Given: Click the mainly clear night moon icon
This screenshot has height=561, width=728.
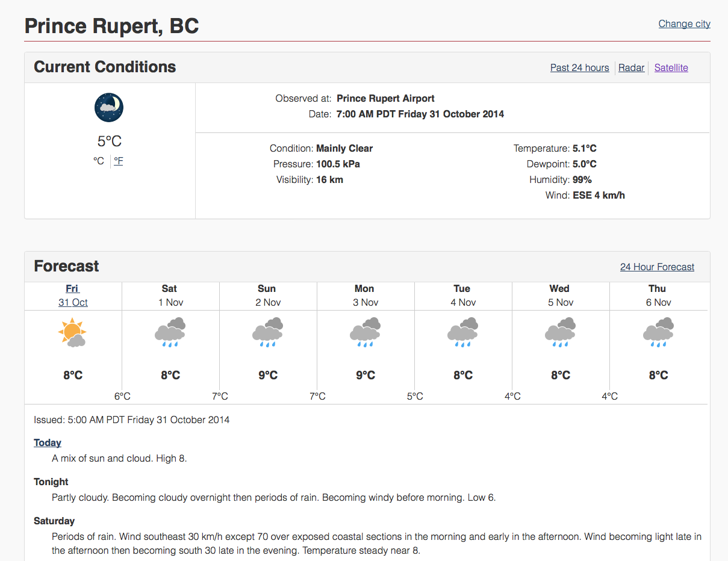Looking at the screenshot, I should coord(109,107).
